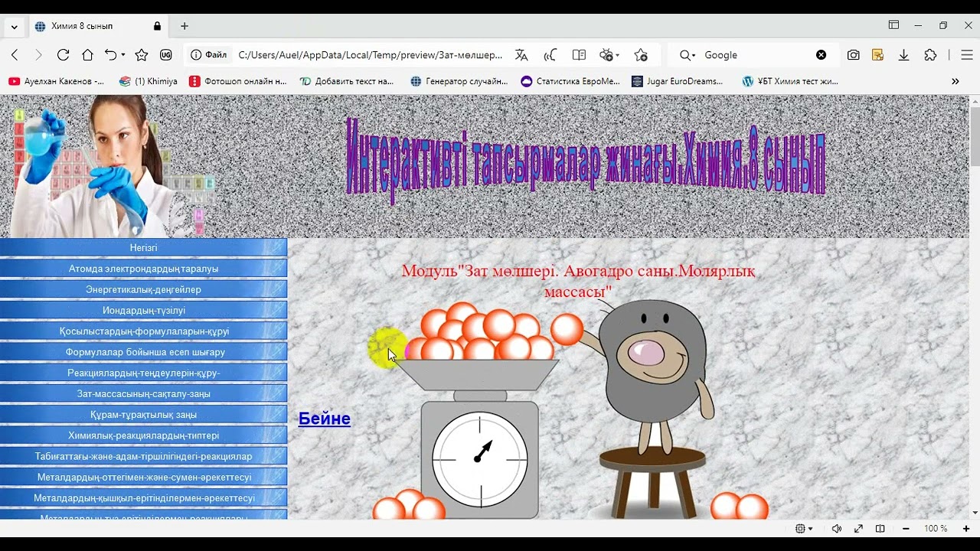Click the Файл site info button
Screen dimensions: 980x551
[x=209, y=55]
